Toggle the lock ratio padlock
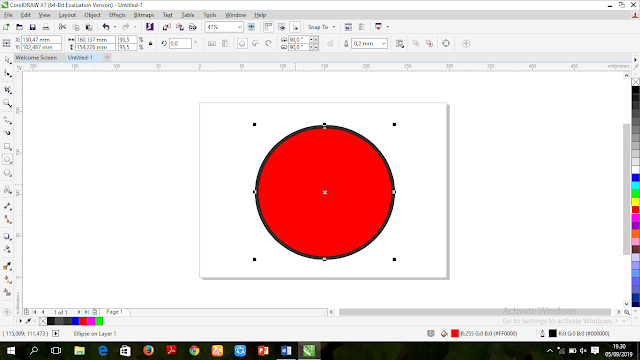The width and height of the screenshot is (640, 360). click(151, 43)
